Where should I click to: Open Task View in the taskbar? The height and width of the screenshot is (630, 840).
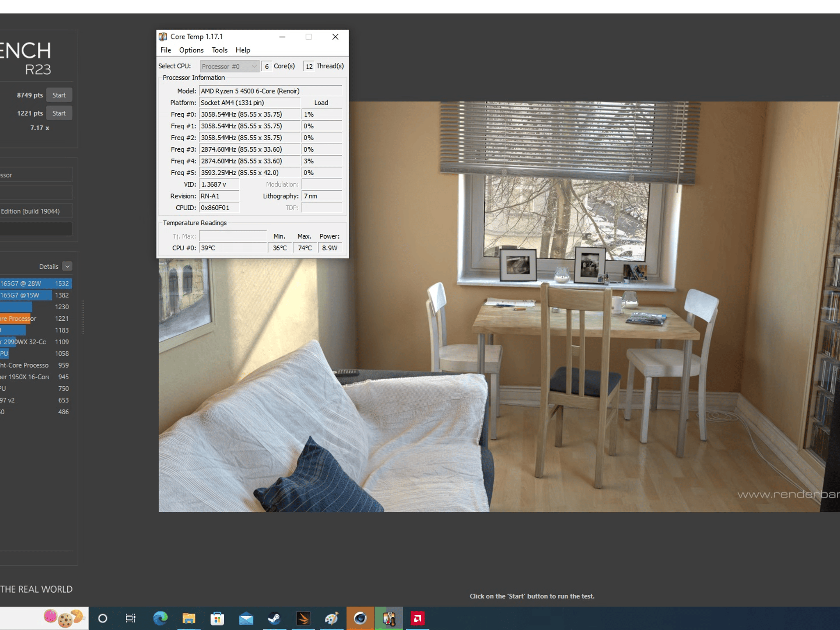(130, 618)
